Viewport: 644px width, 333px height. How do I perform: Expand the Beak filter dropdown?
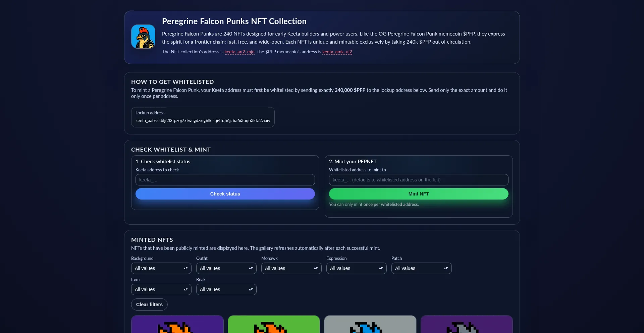point(226,289)
